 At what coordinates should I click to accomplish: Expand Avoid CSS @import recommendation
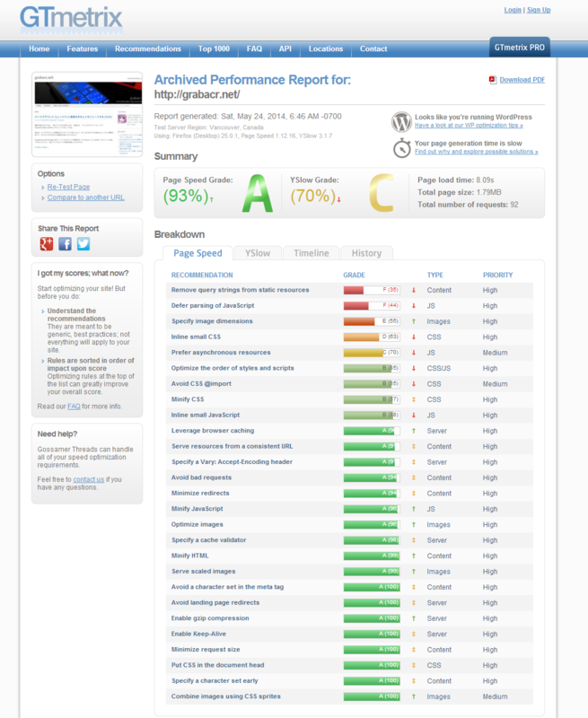(x=201, y=384)
